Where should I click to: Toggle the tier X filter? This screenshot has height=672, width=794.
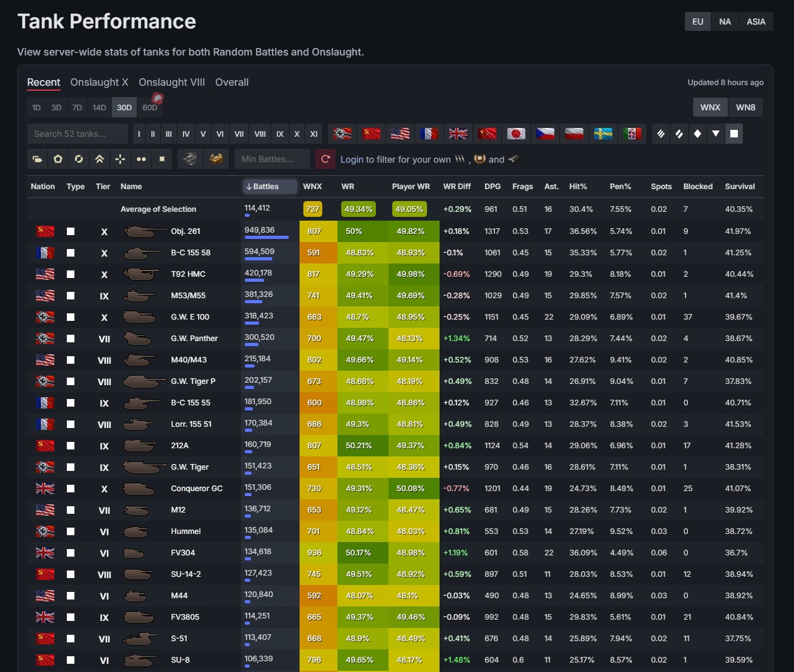pyautogui.click(x=296, y=134)
